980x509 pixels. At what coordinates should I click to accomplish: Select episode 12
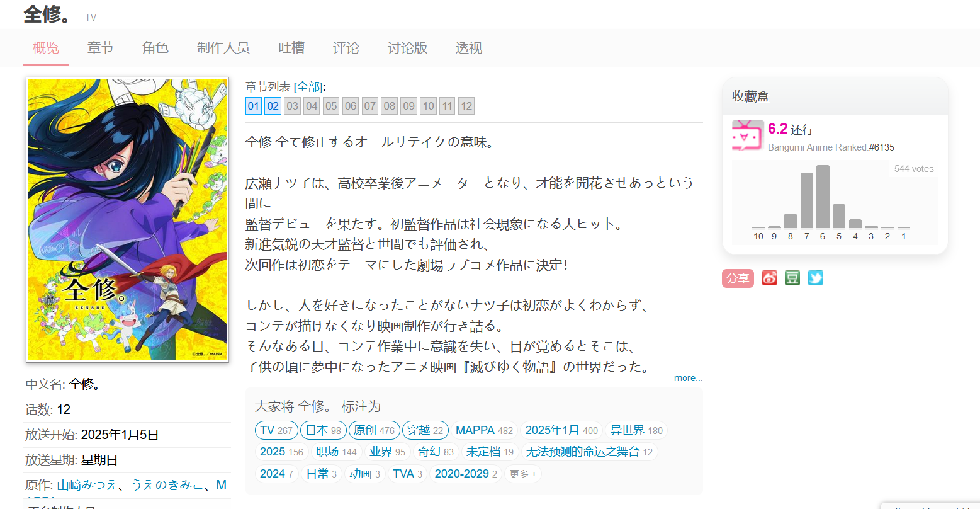[466, 106]
